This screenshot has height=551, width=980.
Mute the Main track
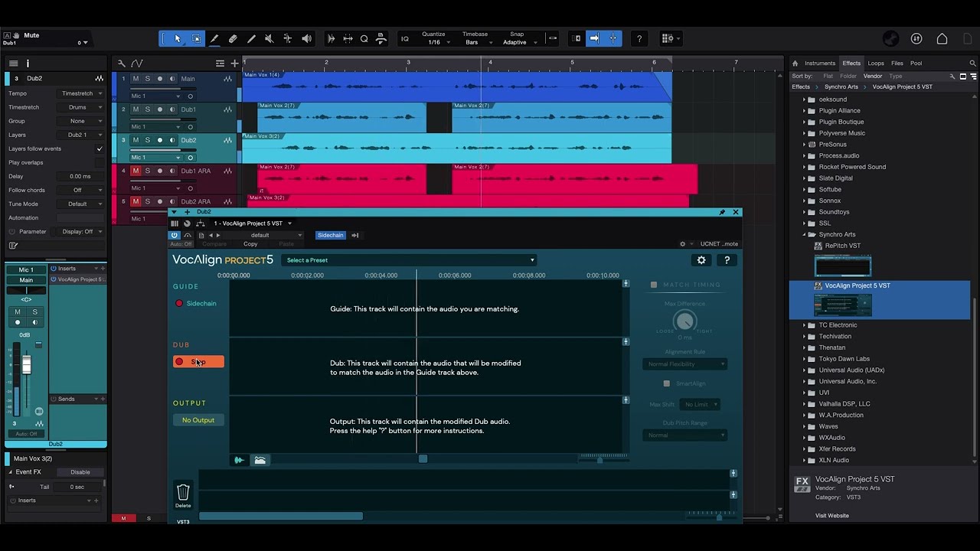[x=136, y=79]
